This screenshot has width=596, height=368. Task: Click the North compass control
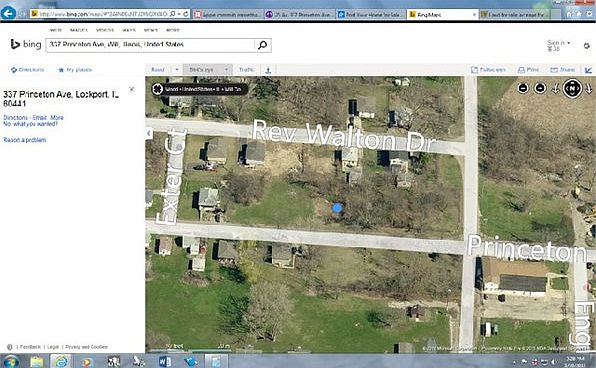coord(572,89)
